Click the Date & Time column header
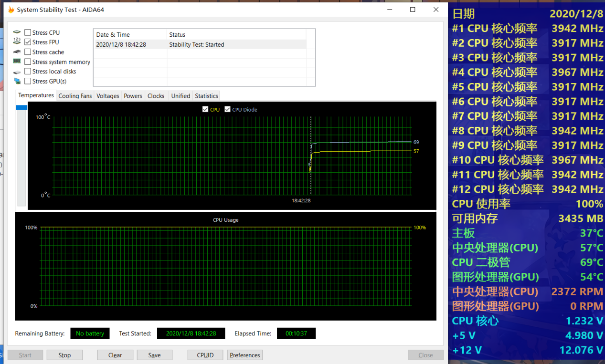The image size is (605, 364). coord(130,34)
